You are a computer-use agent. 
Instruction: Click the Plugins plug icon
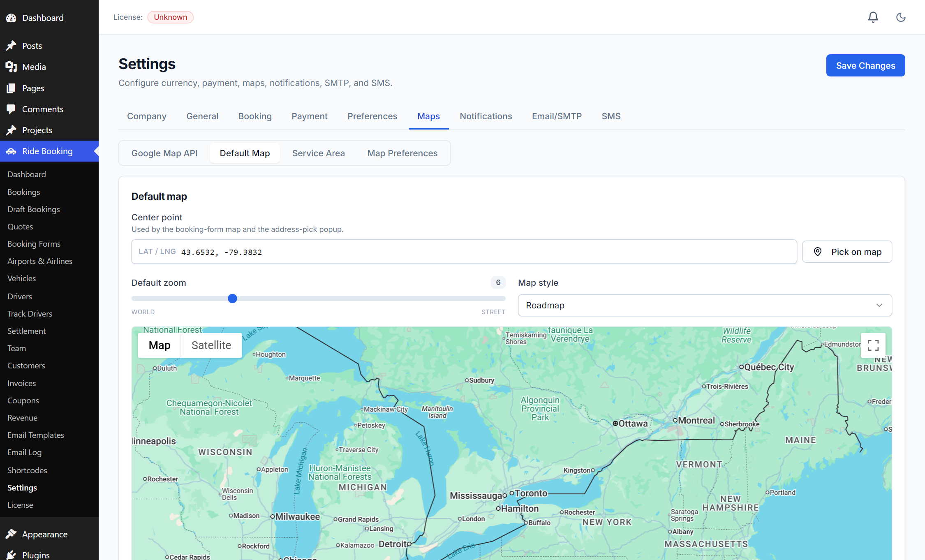[11, 555]
